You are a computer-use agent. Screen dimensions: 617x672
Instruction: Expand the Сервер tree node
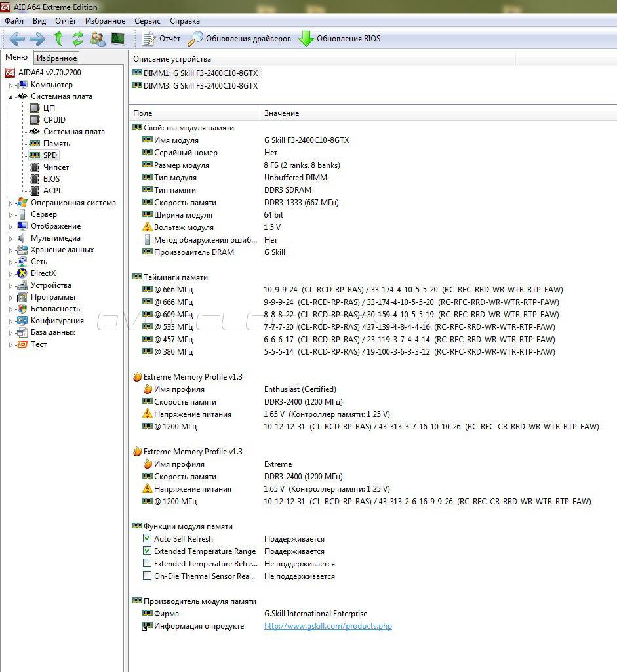point(10,215)
